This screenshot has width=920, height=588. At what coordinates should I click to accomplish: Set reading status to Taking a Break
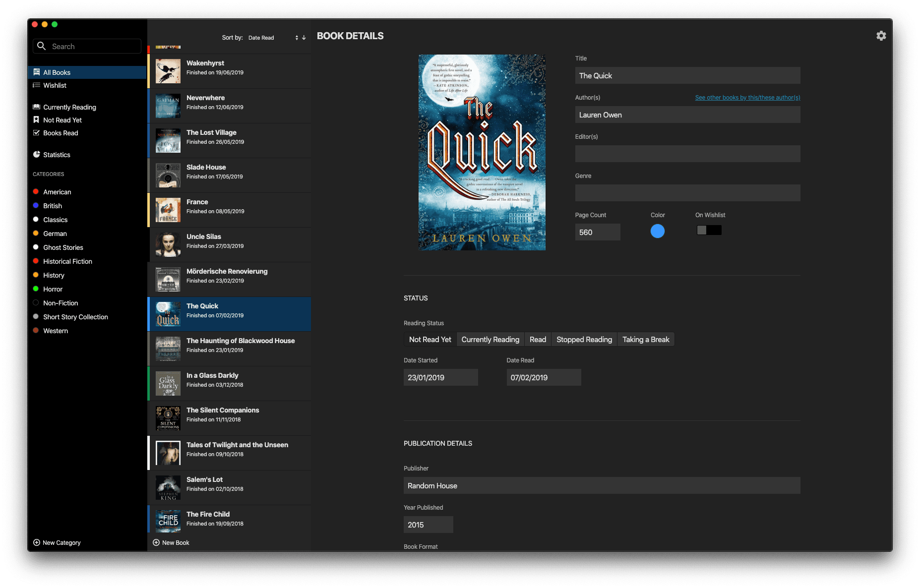tap(645, 340)
